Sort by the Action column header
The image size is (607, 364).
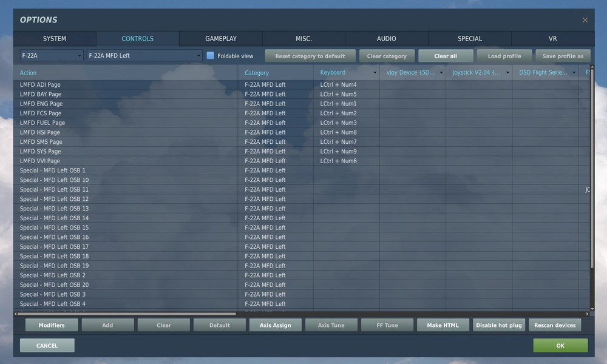[126, 72]
